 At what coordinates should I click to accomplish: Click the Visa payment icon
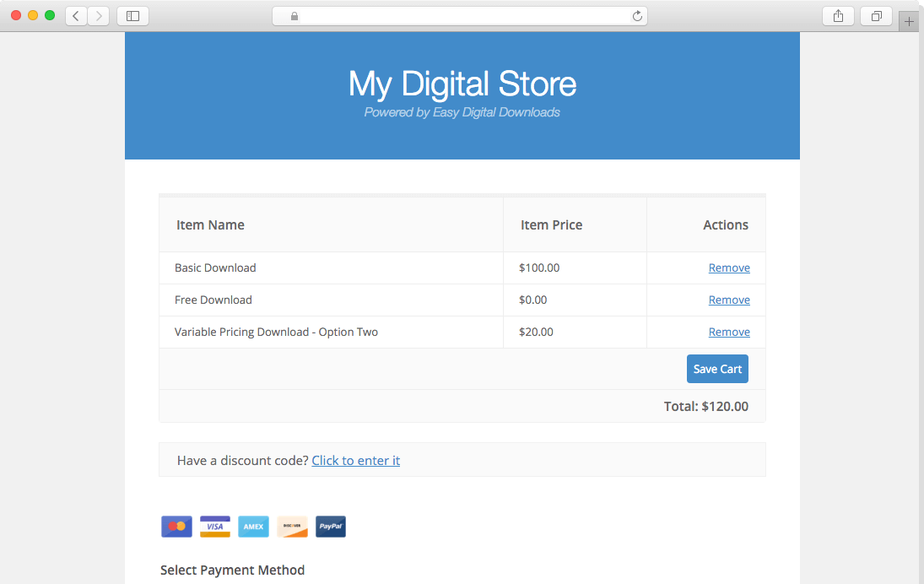pyautogui.click(x=215, y=527)
